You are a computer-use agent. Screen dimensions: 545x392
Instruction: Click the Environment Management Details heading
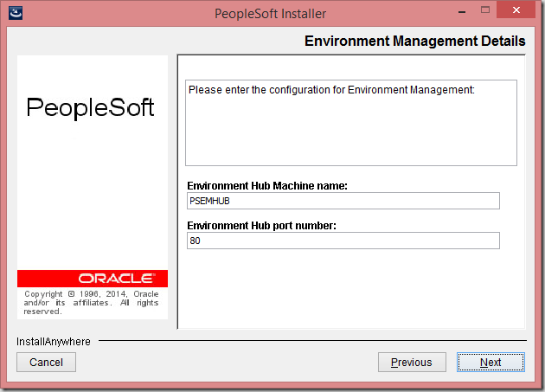click(415, 41)
